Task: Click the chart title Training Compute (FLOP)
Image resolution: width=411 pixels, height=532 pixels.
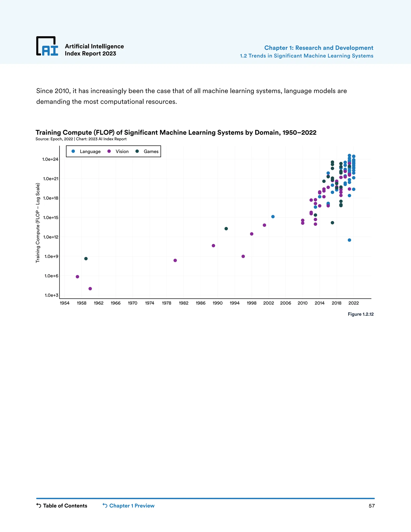Action: [176, 132]
